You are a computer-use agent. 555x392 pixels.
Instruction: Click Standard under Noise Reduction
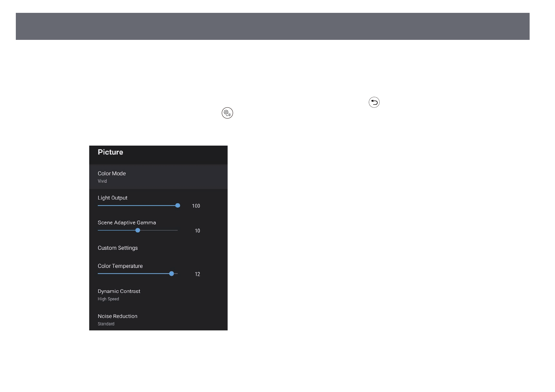point(106,324)
